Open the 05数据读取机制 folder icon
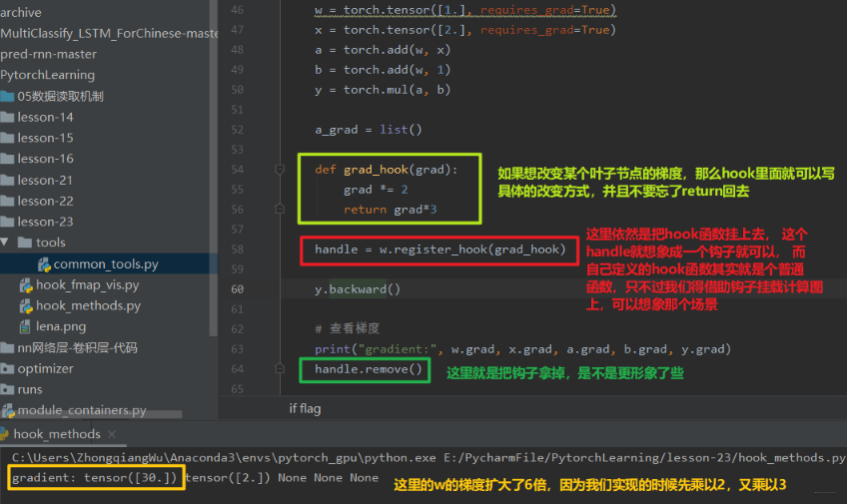 coord(7,97)
